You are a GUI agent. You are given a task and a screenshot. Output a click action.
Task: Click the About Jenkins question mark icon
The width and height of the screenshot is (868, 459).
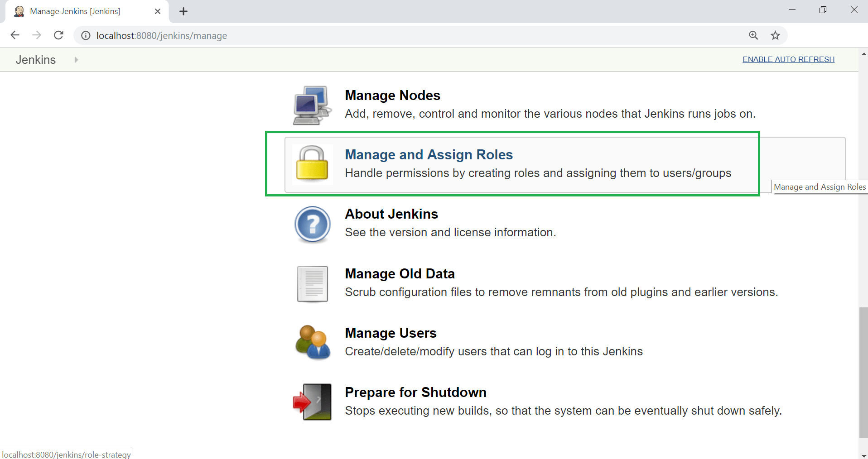pyautogui.click(x=313, y=224)
